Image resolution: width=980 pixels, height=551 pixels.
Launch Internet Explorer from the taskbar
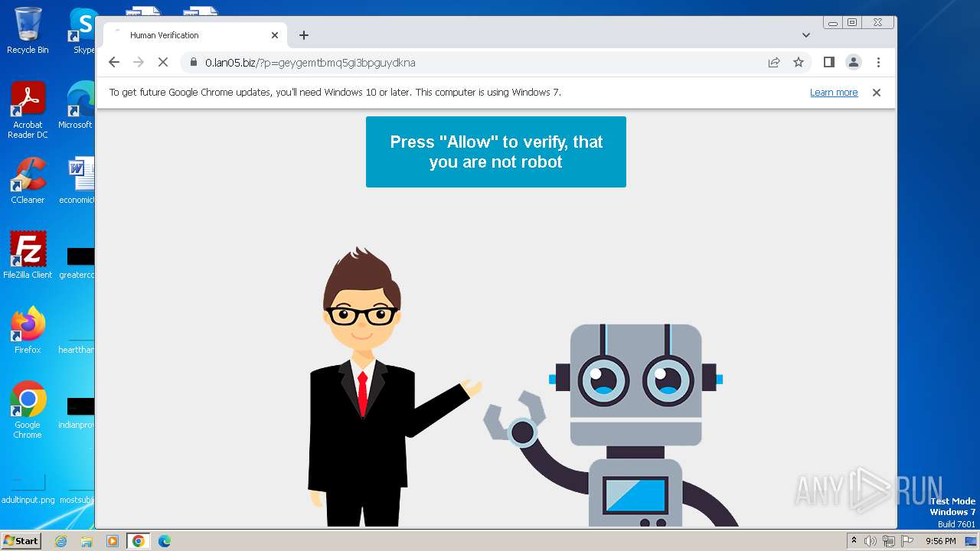(x=60, y=541)
